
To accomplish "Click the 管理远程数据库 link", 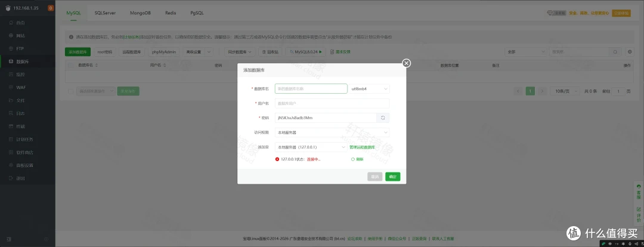I will 362,147.
